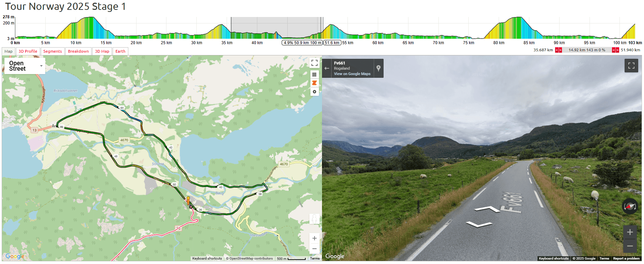Click the km 42 marker on map route
Viewport: 644px width, 264px height.
pyautogui.click(x=171, y=147)
